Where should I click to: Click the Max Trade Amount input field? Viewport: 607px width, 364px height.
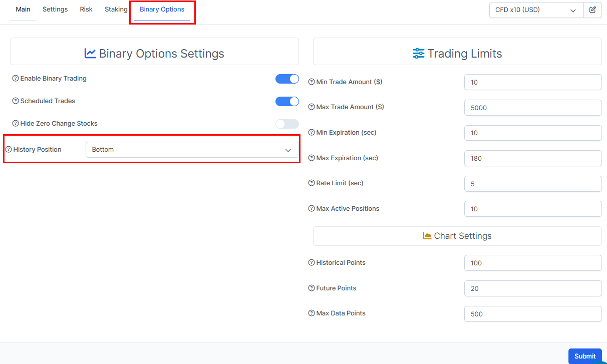532,108
